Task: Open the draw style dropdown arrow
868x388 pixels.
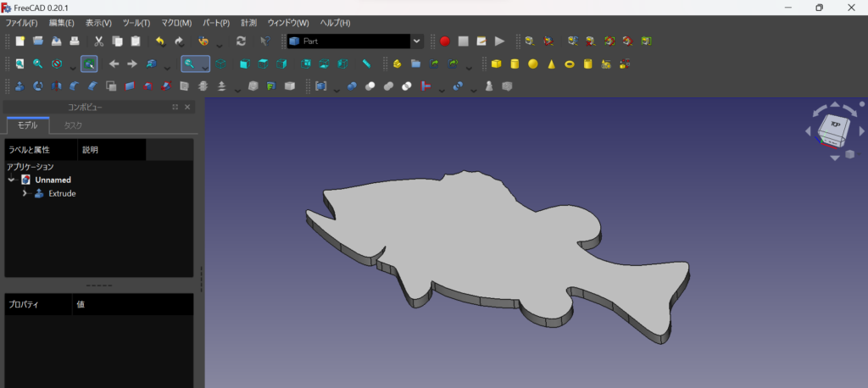Action: click(73, 68)
